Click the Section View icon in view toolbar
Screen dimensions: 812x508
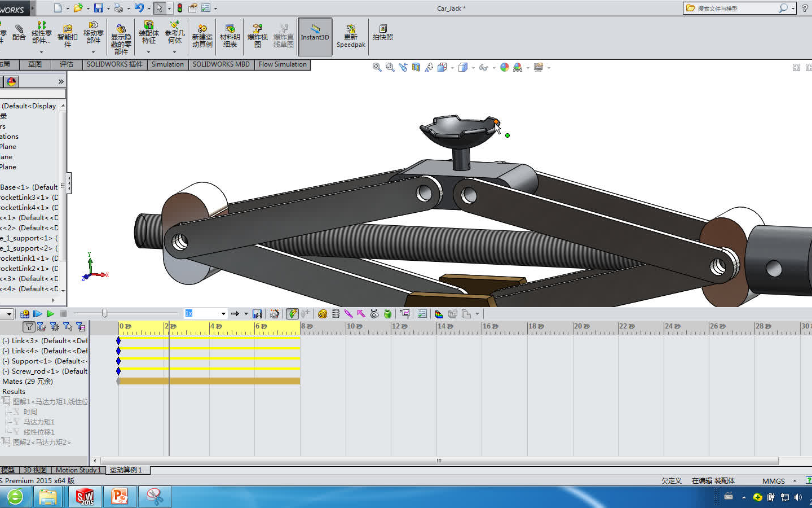[x=416, y=67]
